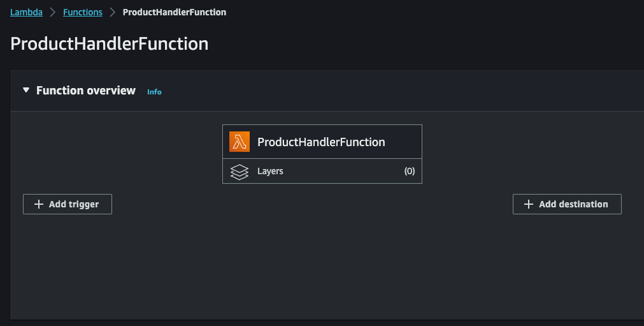Add a destination to the function
Screen dimensions: 644x326
567,204
